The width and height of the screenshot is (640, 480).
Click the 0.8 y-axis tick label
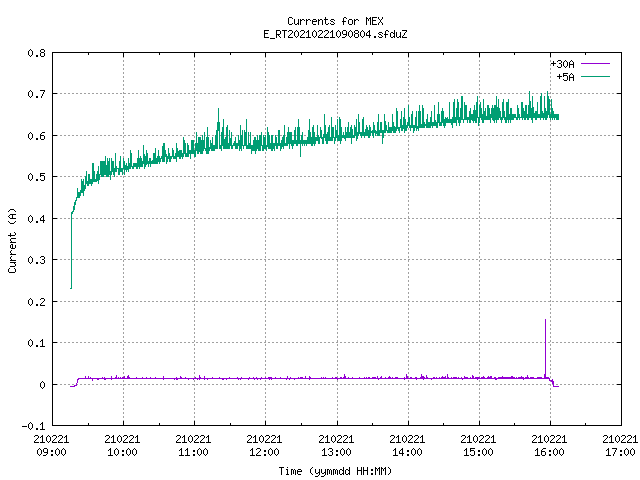[x=36, y=53]
